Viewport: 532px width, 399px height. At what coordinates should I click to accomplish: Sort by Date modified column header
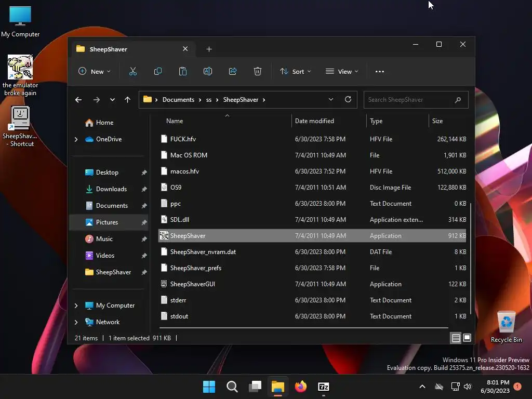314,121
